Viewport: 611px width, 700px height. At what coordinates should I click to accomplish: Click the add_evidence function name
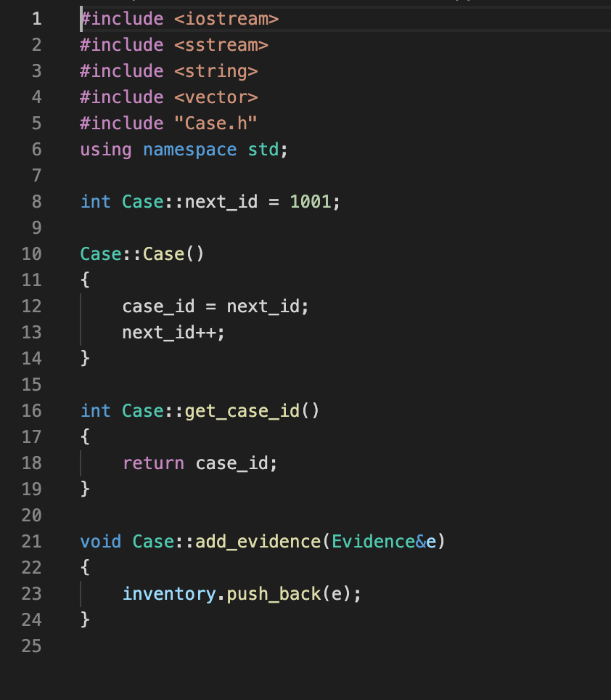click(258, 542)
